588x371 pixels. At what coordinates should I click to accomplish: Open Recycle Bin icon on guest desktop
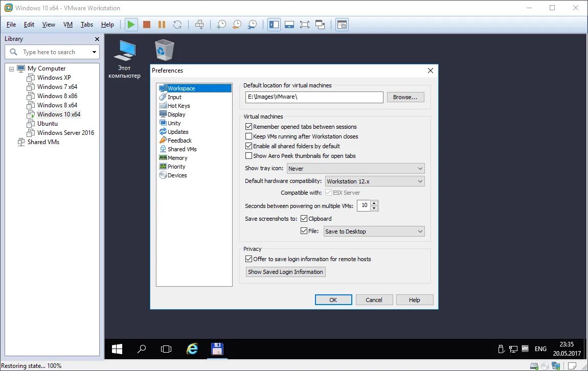(164, 50)
